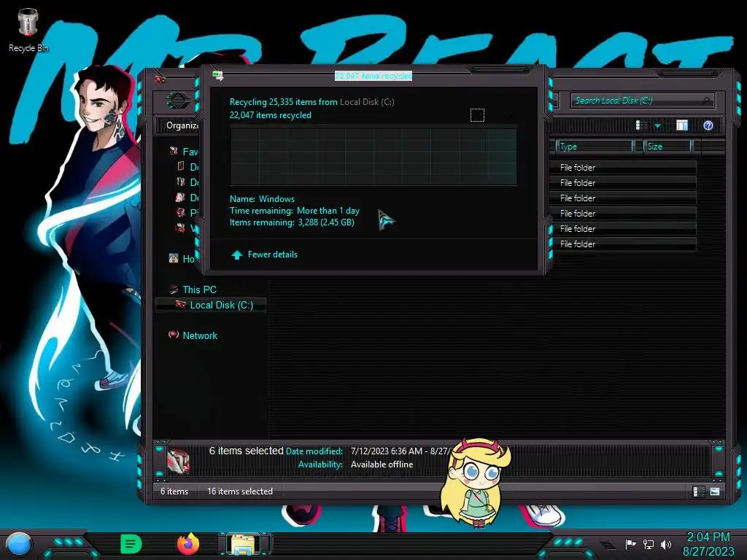Click the Start orb button

pos(18,544)
